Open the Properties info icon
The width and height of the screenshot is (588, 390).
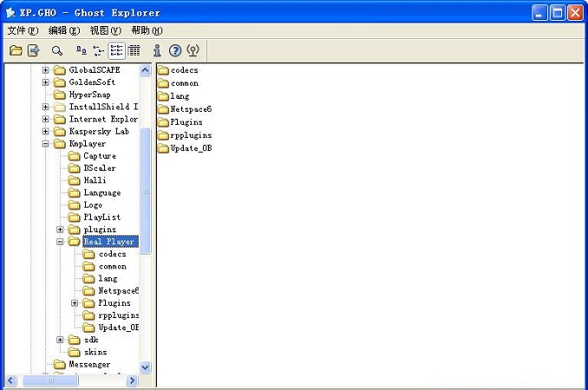tap(157, 50)
